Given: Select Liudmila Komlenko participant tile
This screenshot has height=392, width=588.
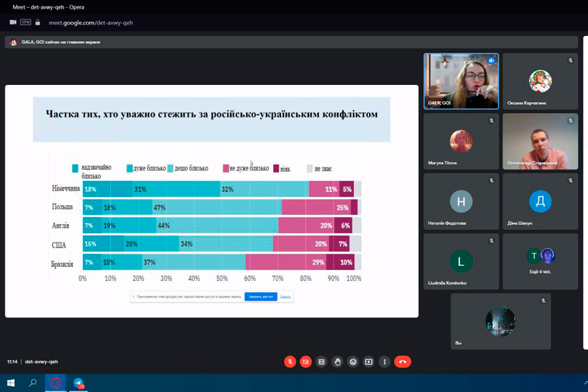Looking at the screenshot, I should pyautogui.click(x=461, y=261).
